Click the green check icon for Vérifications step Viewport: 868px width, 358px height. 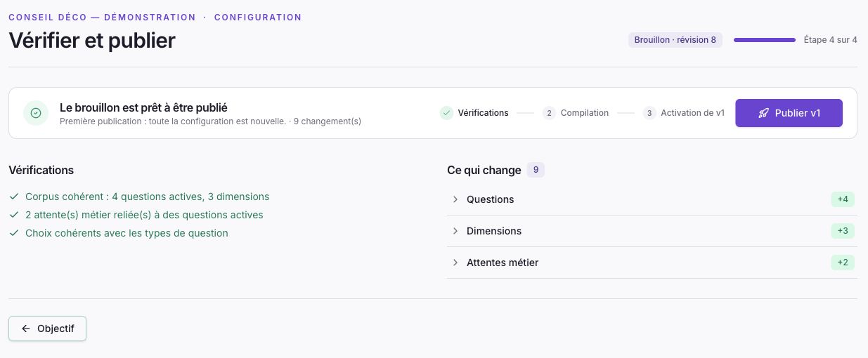447,113
